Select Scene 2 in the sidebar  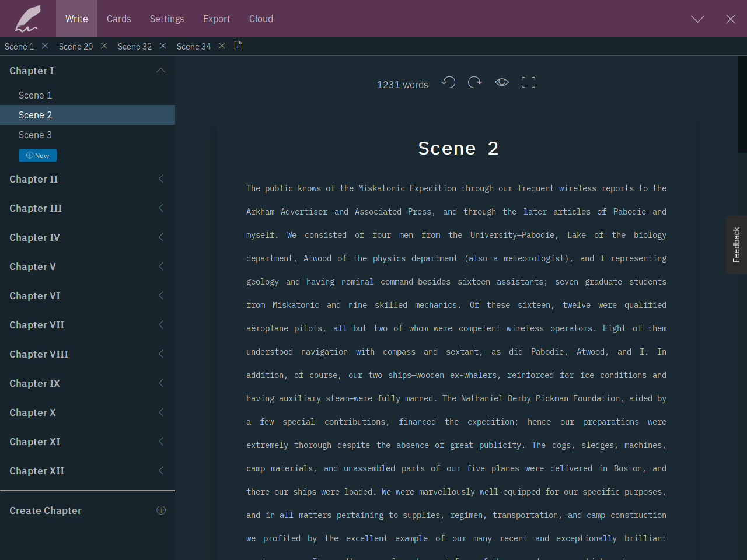[88, 115]
